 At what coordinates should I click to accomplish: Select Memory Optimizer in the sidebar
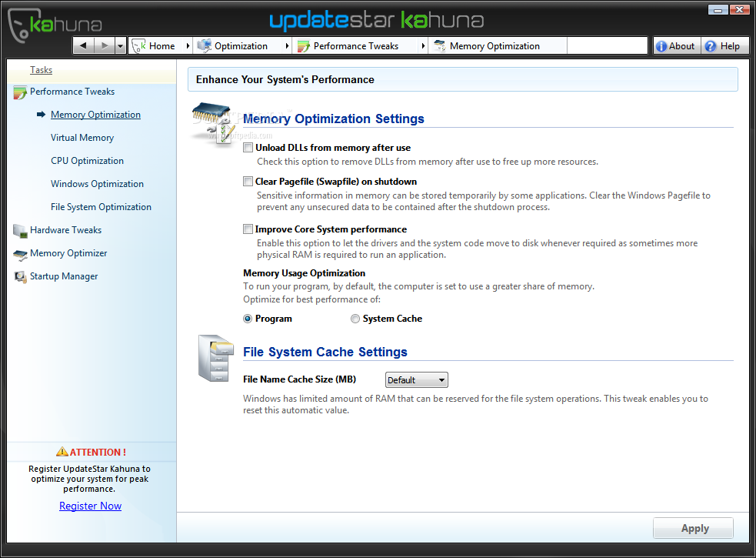pos(68,253)
